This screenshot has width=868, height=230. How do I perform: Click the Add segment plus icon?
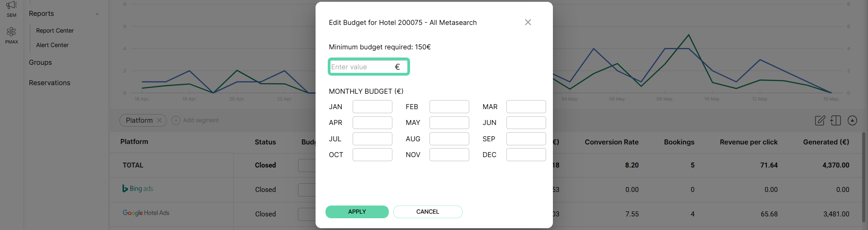coord(176,120)
